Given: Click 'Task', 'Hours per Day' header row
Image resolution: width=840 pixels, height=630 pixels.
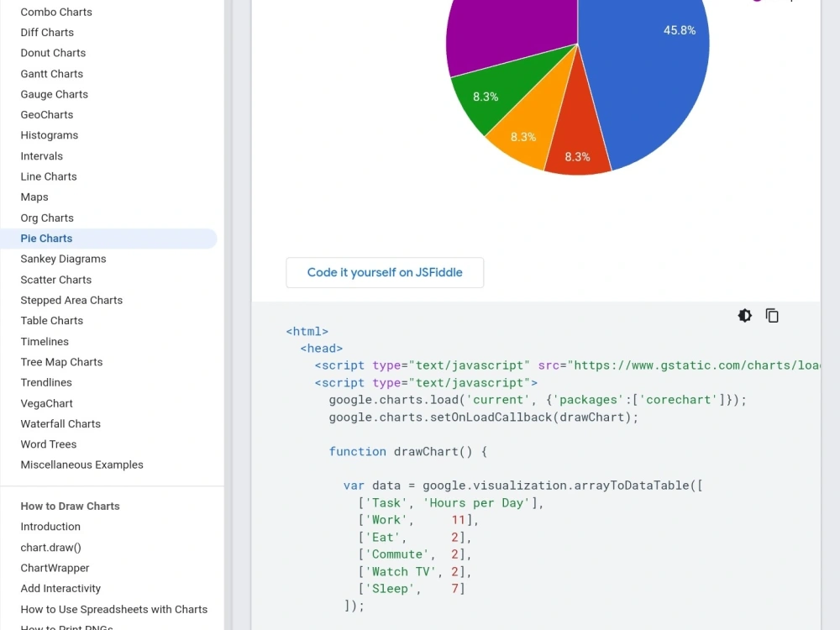Looking at the screenshot, I should click(451, 502).
